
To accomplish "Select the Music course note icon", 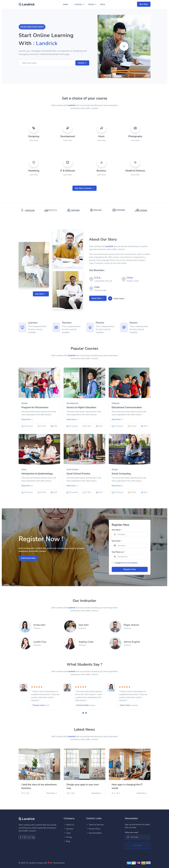I will coord(101,128).
